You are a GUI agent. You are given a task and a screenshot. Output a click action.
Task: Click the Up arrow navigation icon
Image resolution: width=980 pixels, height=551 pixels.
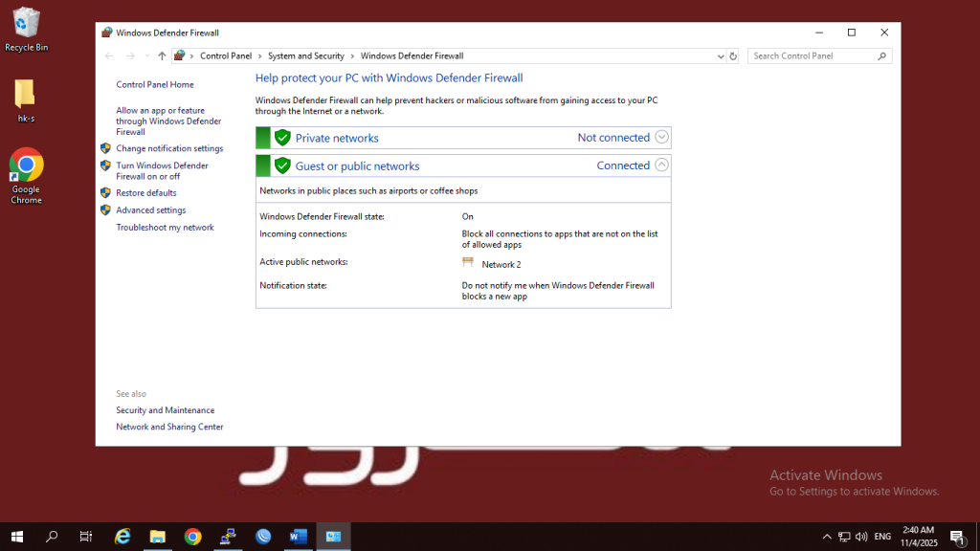point(162,56)
